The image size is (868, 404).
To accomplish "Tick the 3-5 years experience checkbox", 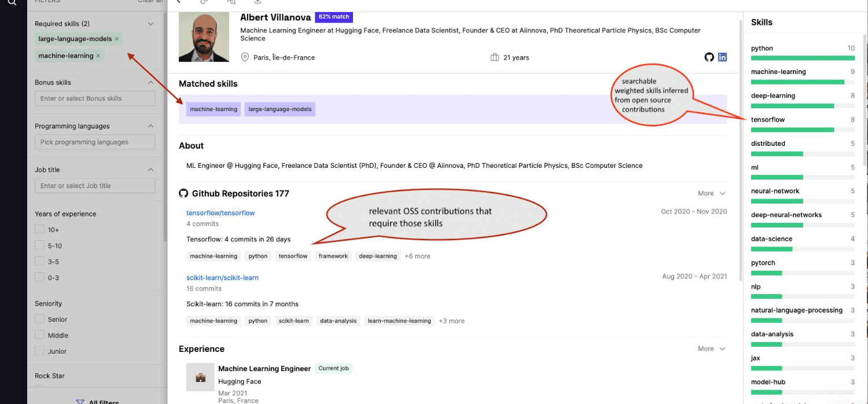I will click(39, 262).
